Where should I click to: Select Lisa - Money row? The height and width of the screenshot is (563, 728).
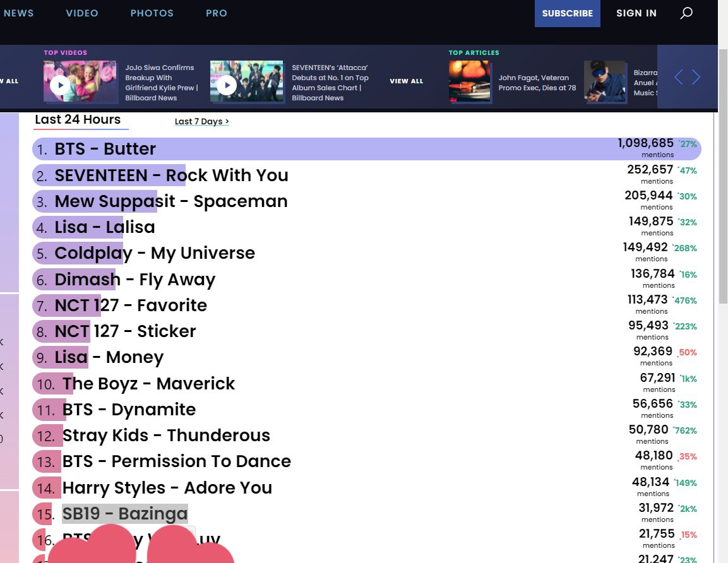coord(367,357)
